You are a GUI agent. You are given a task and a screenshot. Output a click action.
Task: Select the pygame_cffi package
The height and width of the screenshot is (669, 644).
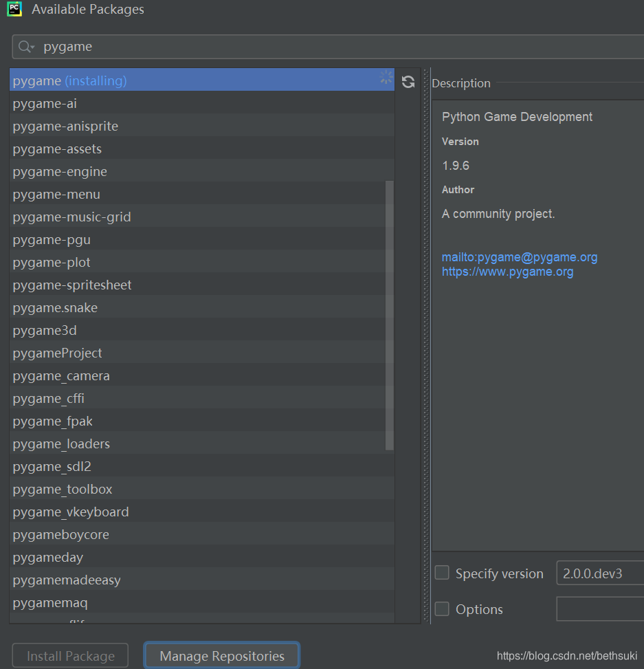202,398
